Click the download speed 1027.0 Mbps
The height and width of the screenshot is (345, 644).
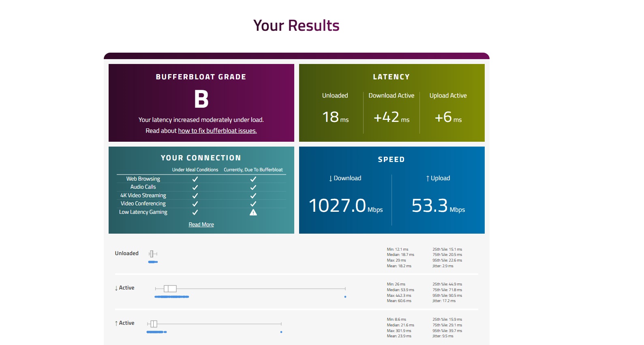click(346, 206)
